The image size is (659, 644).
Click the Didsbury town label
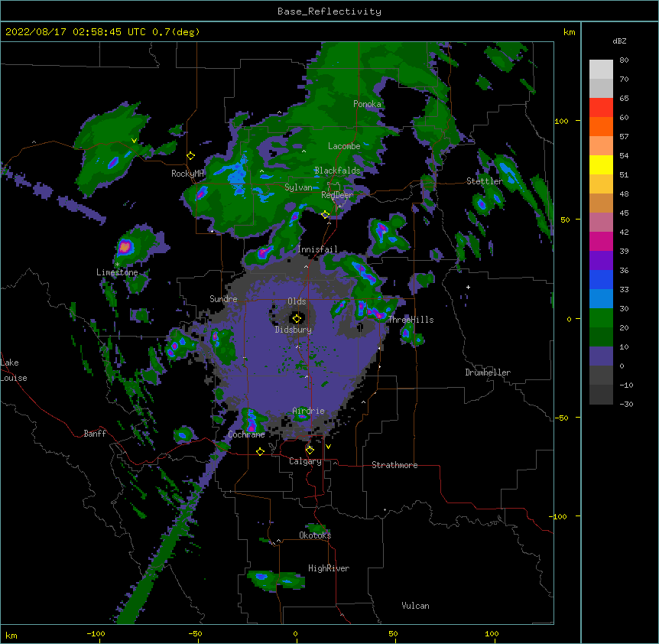point(294,330)
